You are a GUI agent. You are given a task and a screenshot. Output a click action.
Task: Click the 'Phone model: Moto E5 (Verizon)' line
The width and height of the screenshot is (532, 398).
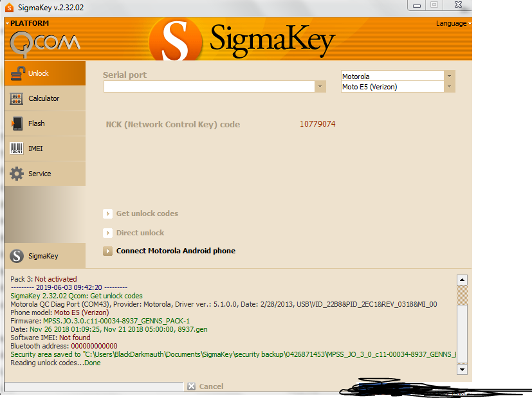point(60,312)
